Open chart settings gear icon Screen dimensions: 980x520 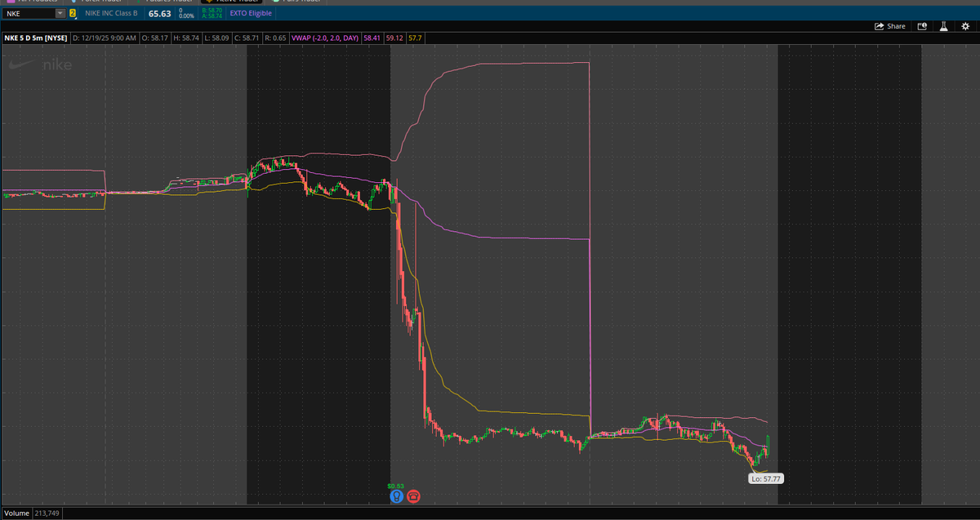[964, 26]
